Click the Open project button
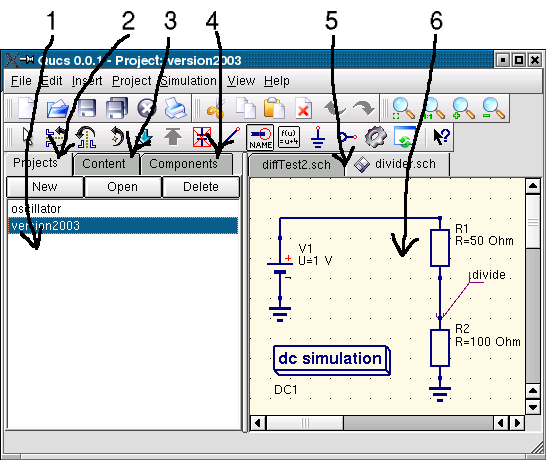This screenshot has height=460, width=546. coord(123,187)
